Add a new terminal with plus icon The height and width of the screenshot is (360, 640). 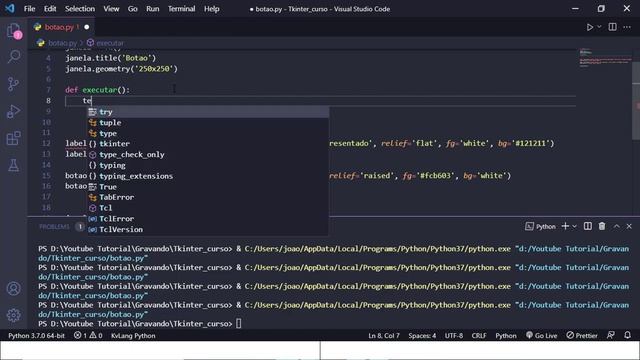565,226
